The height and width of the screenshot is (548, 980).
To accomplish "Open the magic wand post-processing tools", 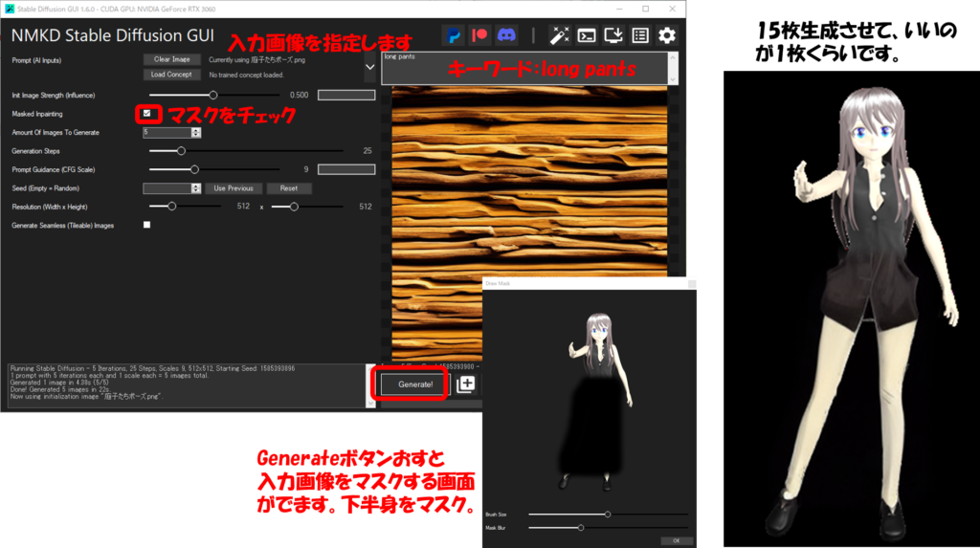I will pyautogui.click(x=559, y=35).
